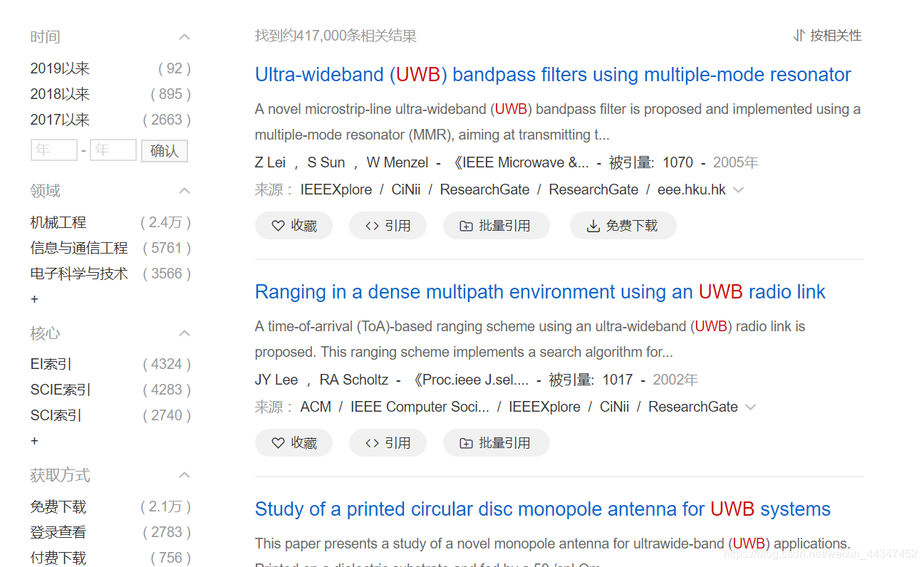Click author S Sun
This screenshot has height=567, width=924.
coord(326,162)
